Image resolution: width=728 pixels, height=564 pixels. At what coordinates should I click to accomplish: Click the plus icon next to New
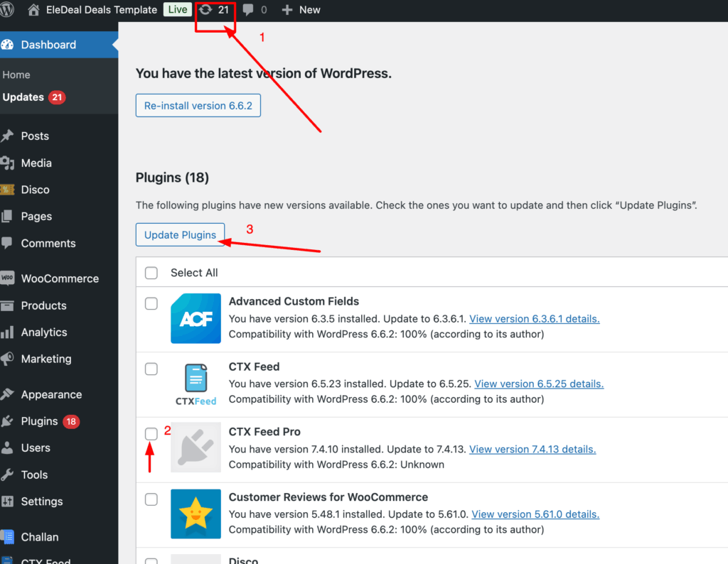click(287, 10)
